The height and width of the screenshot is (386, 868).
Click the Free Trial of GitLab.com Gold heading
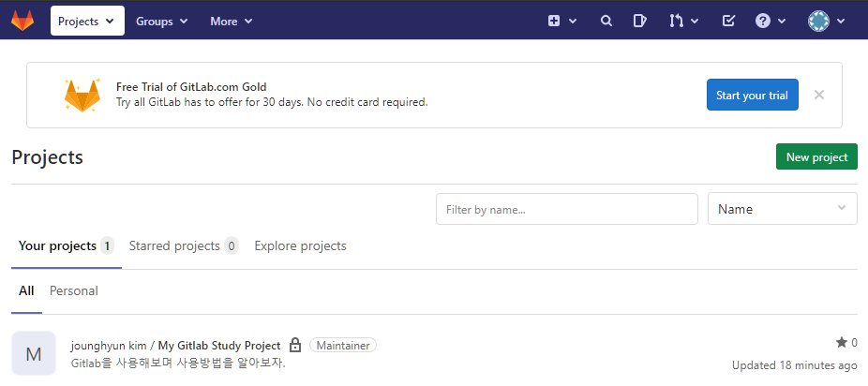point(191,87)
